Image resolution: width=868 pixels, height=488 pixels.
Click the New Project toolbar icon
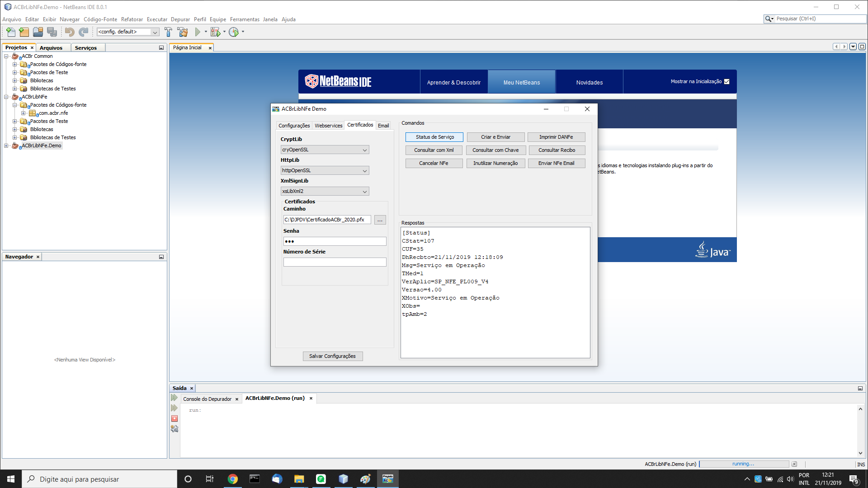coord(24,32)
